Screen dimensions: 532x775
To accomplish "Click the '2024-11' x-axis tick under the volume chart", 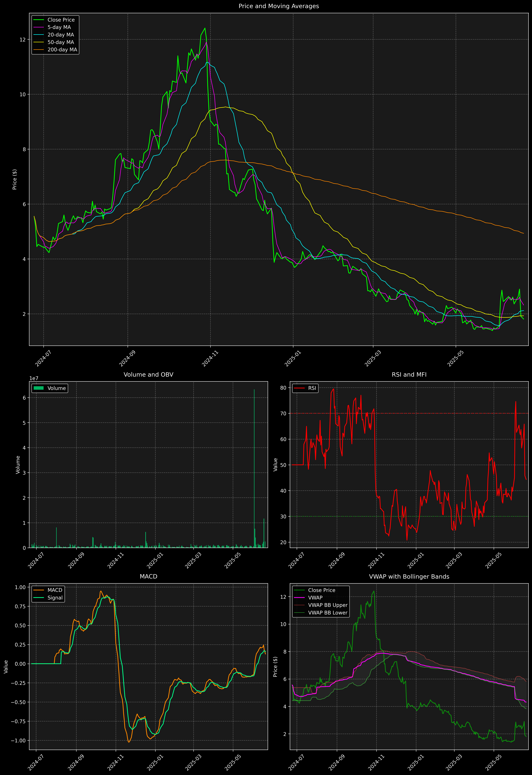I will (115, 561).
